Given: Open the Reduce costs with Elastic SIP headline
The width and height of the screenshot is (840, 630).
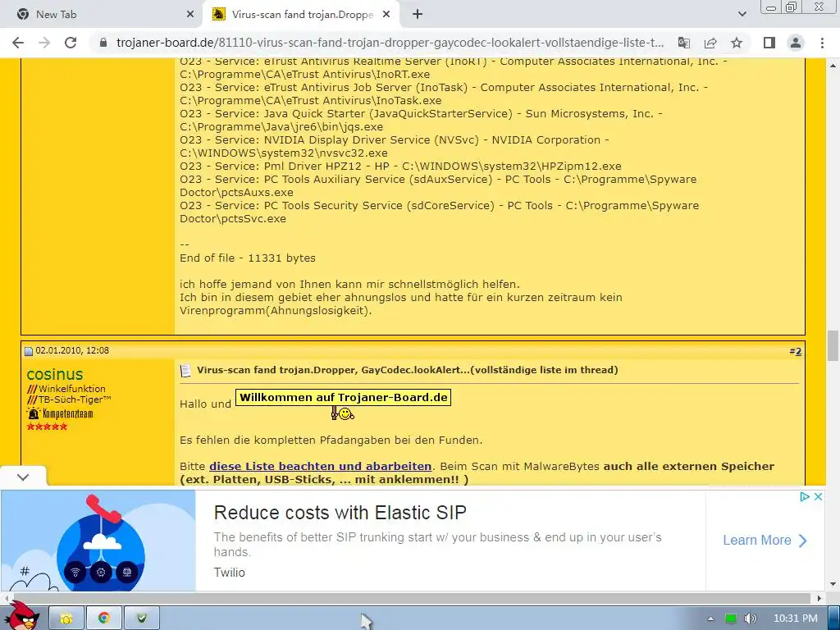Looking at the screenshot, I should pyautogui.click(x=340, y=513).
